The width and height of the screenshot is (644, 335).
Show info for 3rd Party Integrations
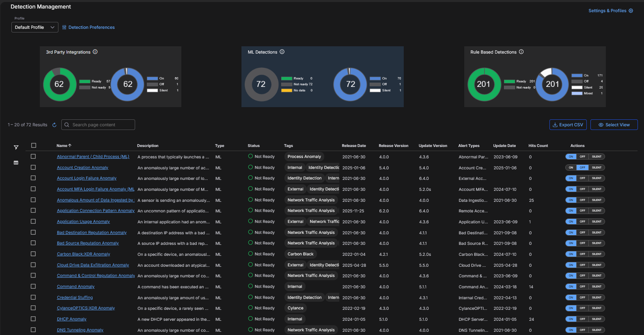tap(95, 52)
